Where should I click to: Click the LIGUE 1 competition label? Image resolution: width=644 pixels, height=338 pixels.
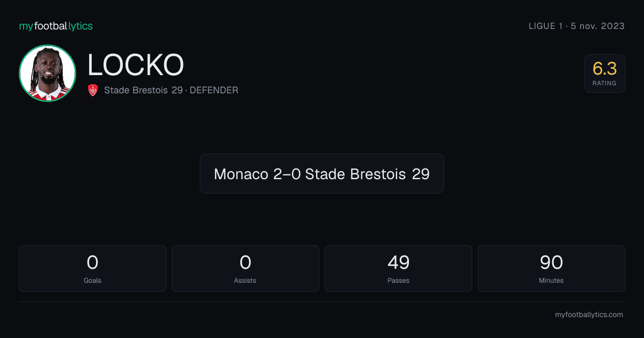[542, 26]
